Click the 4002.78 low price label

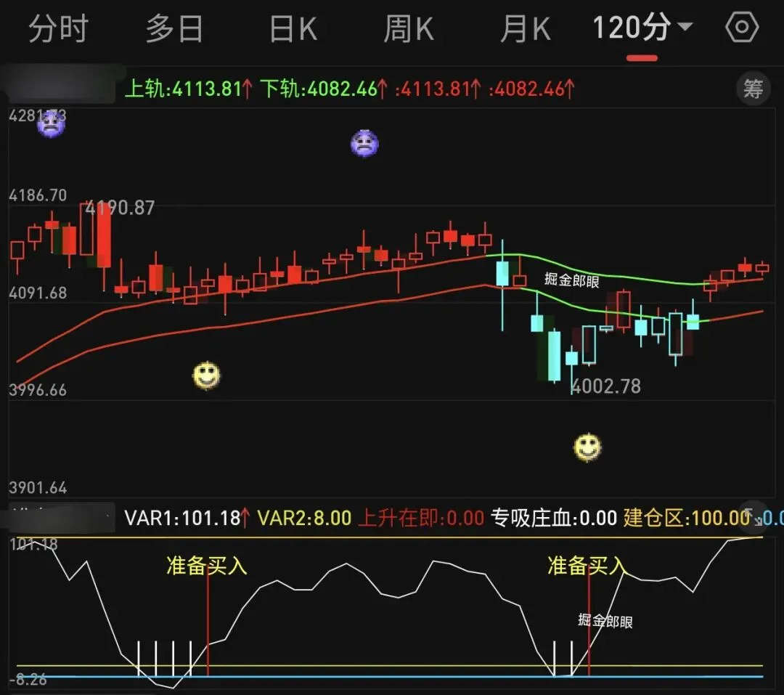pyautogui.click(x=606, y=386)
